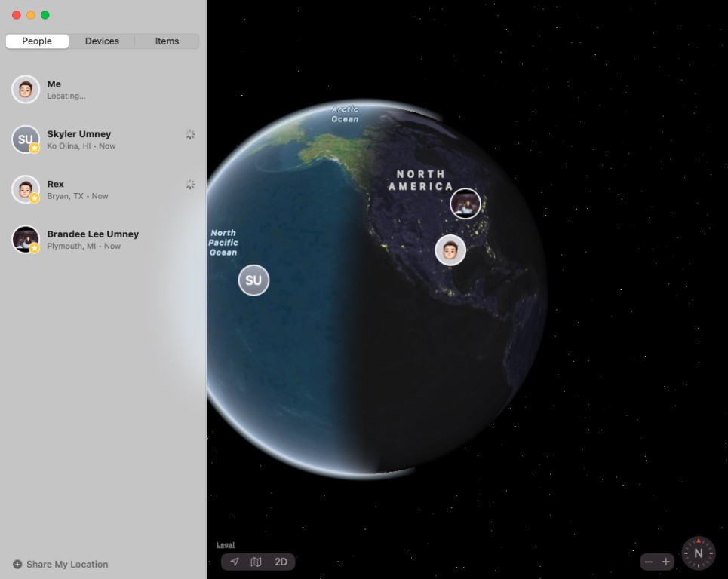The height and width of the screenshot is (579, 728).
Task: Select Rex's memoji pin near Texas
Action: pyautogui.click(x=450, y=250)
